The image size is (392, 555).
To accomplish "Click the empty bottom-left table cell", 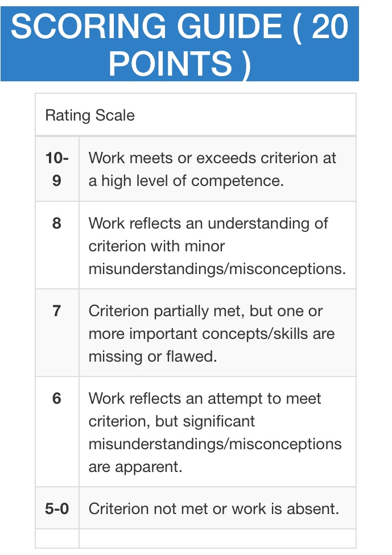I will (57, 539).
